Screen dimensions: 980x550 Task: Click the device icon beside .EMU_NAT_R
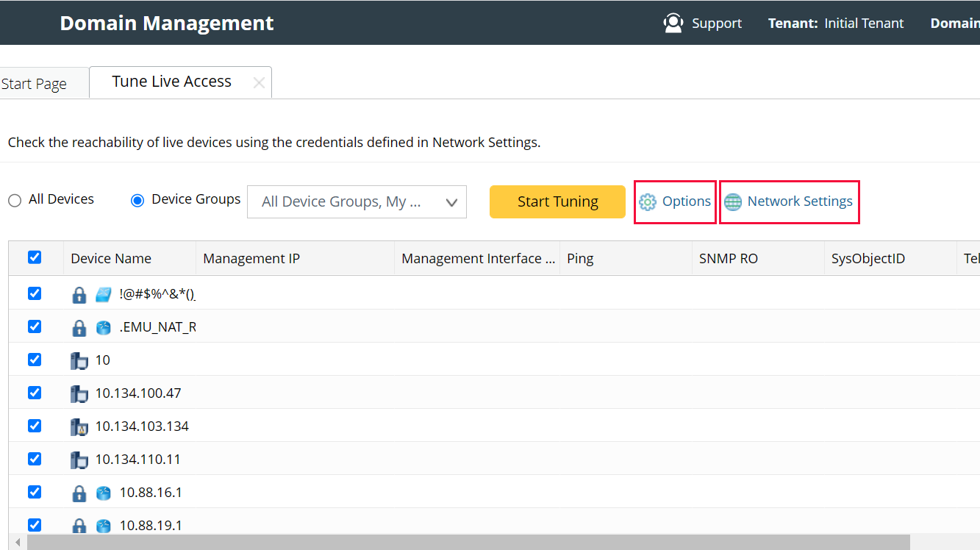tap(103, 326)
